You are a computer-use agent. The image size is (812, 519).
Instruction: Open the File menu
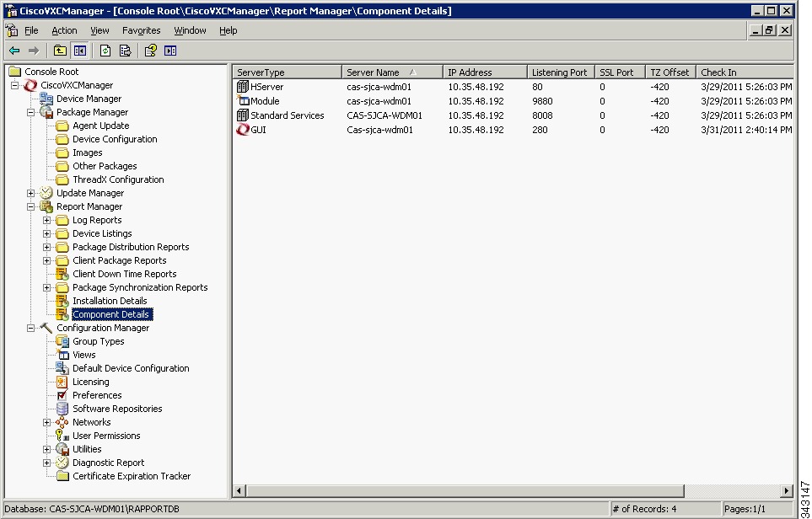(31, 30)
